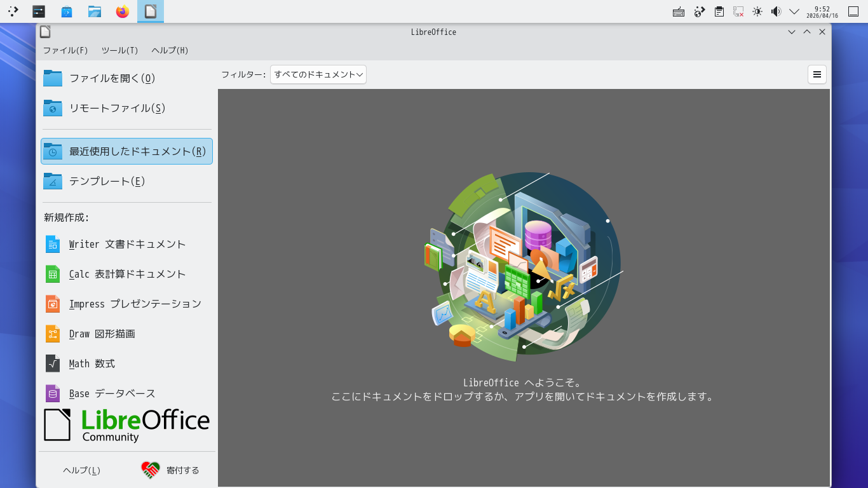Image resolution: width=868 pixels, height=488 pixels.
Task: Open the volume speaker tray icon
Action: coord(776,11)
